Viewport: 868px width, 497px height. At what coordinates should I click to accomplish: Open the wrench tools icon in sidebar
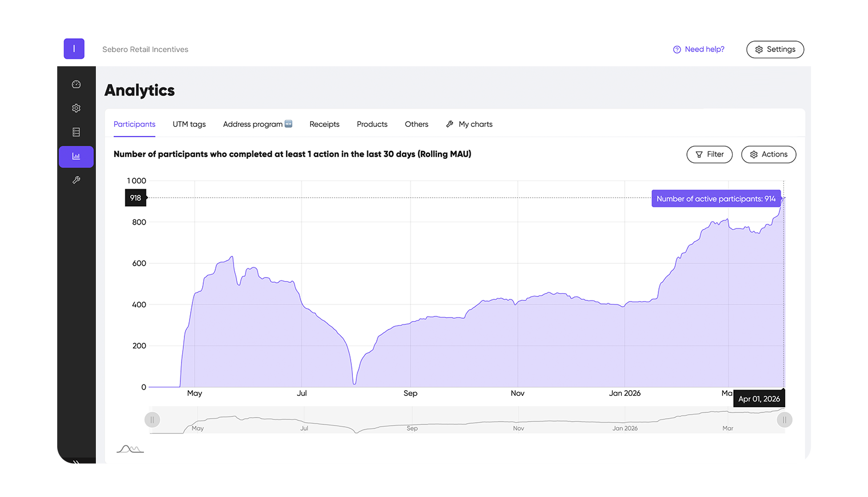[x=76, y=180]
